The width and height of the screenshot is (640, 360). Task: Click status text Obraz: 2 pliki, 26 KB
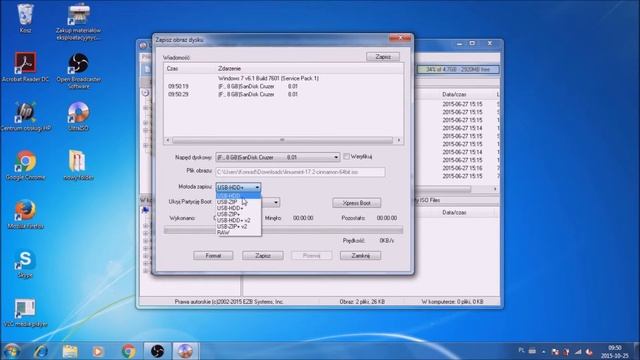pos(362,302)
